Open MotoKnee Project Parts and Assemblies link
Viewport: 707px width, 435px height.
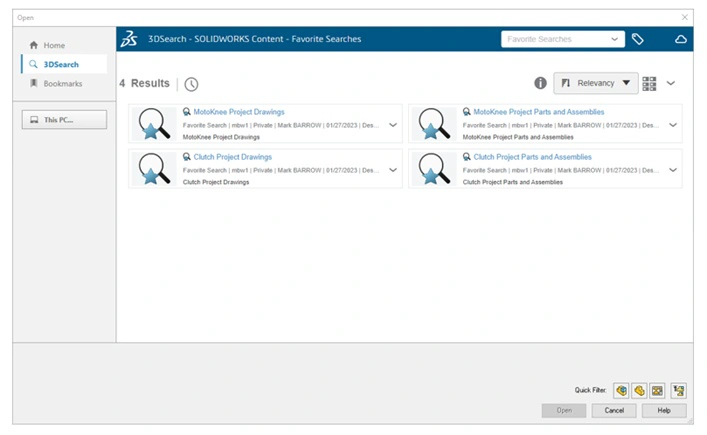539,112
